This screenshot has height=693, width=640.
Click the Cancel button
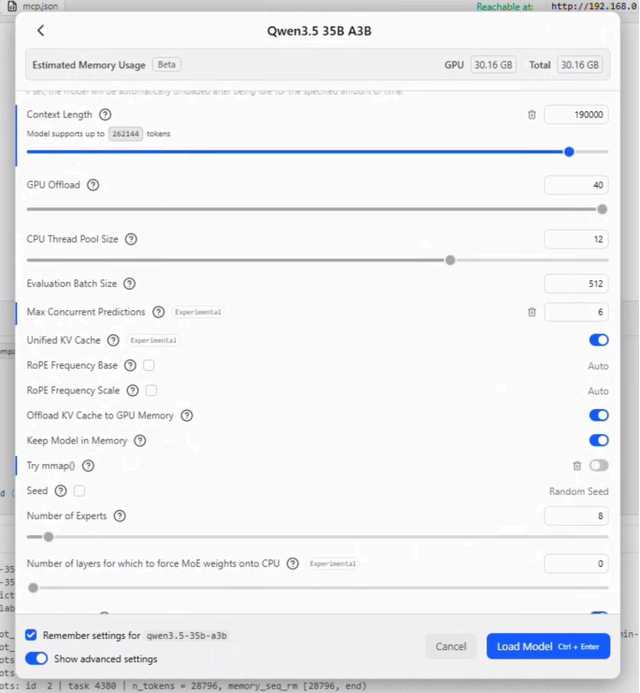[450, 646]
